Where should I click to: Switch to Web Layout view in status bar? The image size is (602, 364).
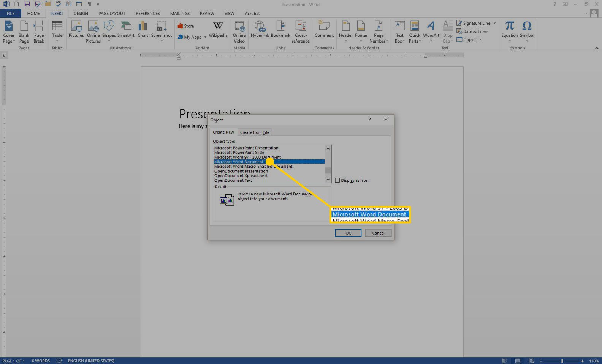(x=531, y=361)
